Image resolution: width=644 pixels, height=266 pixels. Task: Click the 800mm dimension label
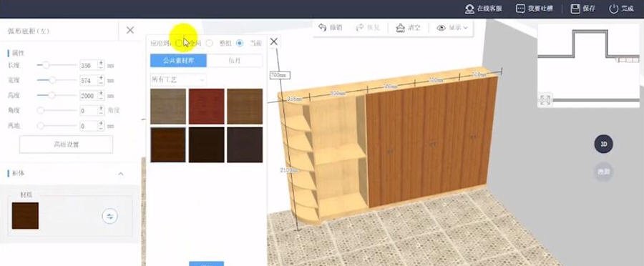pyautogui.click(x=338, y=94)
